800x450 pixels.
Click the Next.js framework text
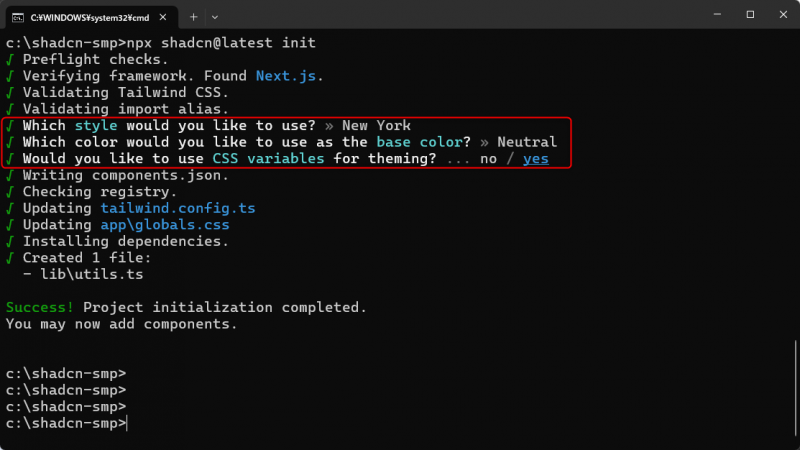[x=289, y=76]
